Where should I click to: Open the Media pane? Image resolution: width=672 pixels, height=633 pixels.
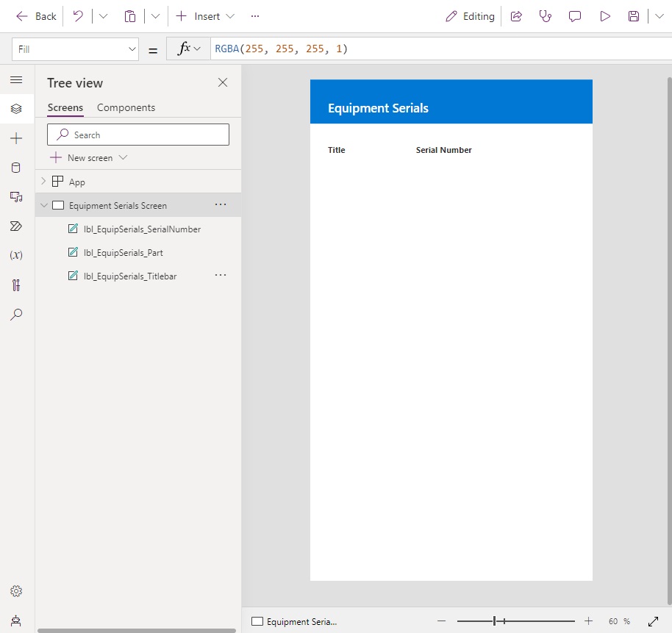(17, 196)
